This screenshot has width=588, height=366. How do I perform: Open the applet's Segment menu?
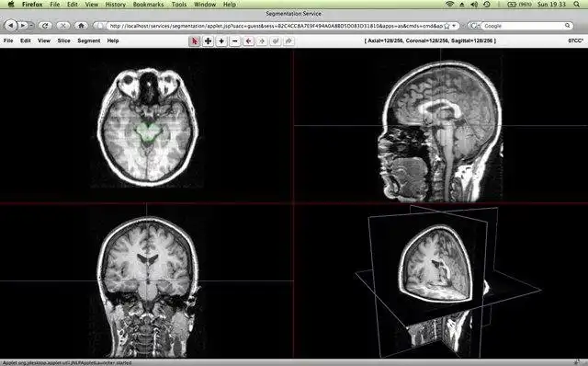click(x=89, y=40)
